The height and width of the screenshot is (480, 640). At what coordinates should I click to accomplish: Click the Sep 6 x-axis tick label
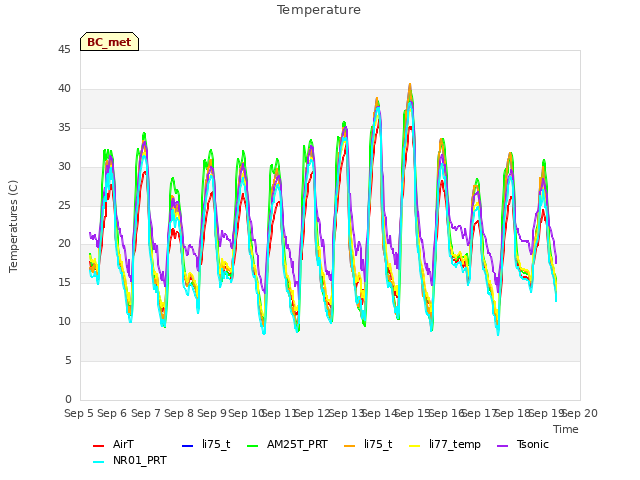coord(112,413)
